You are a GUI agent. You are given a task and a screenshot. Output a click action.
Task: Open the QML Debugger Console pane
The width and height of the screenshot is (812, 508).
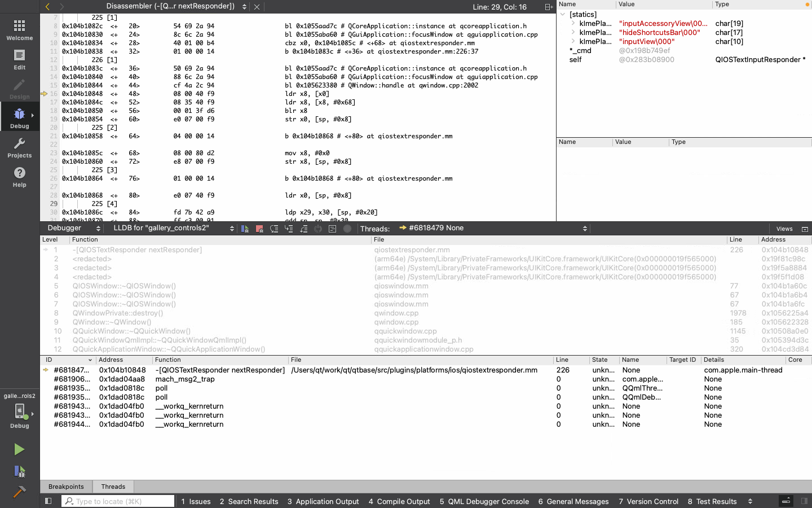(484, 501)
